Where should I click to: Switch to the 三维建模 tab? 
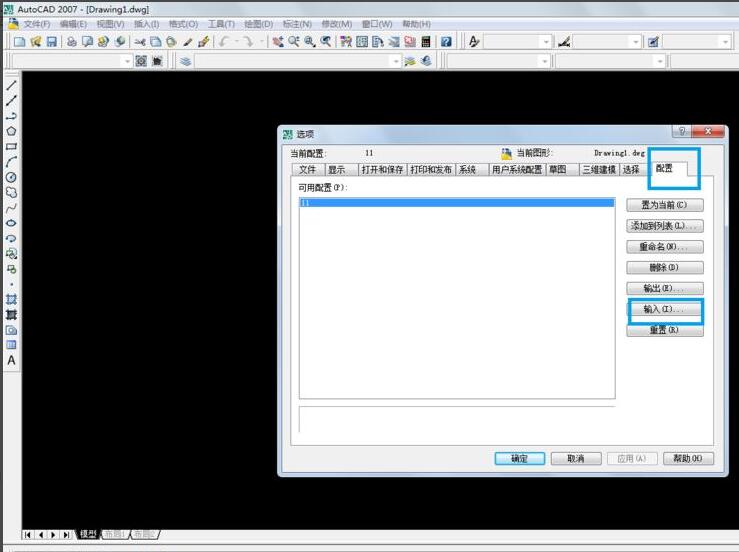click(599, 170)
